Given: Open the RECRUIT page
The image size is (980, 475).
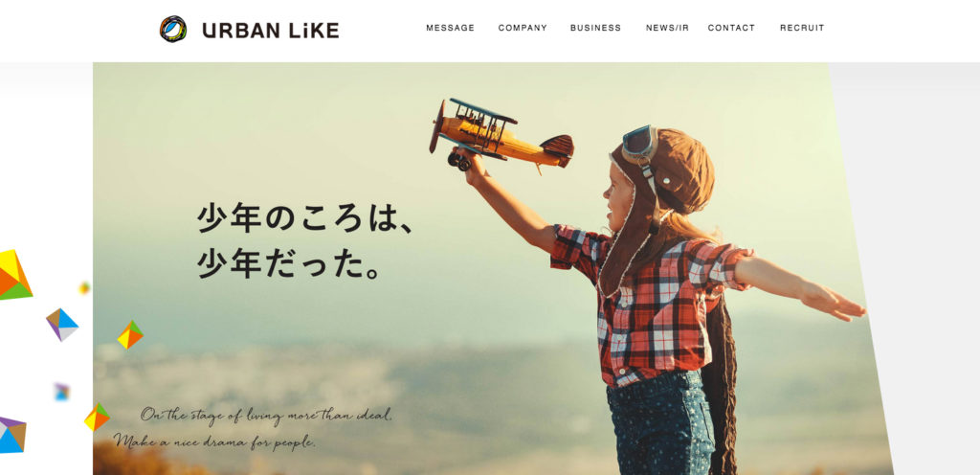Looking at the screenshot, I should click(x=802, y=28).
